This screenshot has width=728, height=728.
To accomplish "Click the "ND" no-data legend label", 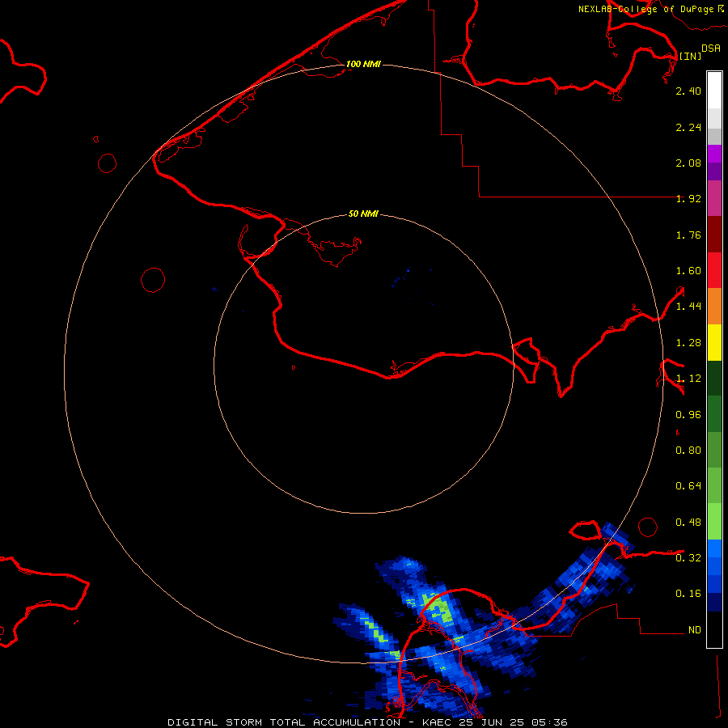I will tap(695, 630).
